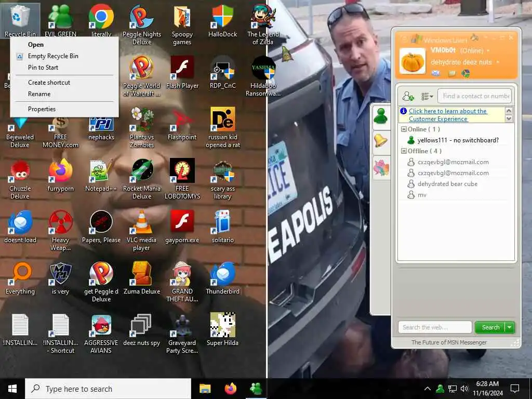Select the Everything search shortcut
The width and height of the screenshot is (532, 399).
pyautogui.click(x=20, y=278)
